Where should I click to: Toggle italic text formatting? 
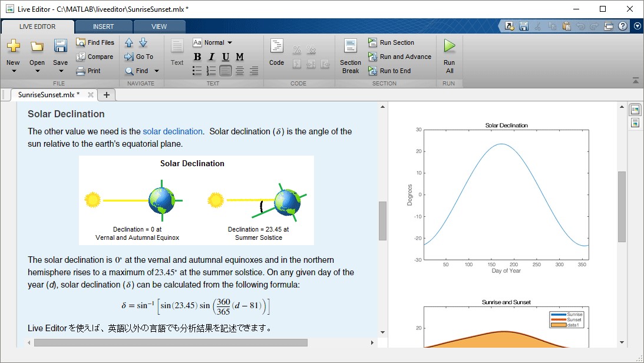211,57
